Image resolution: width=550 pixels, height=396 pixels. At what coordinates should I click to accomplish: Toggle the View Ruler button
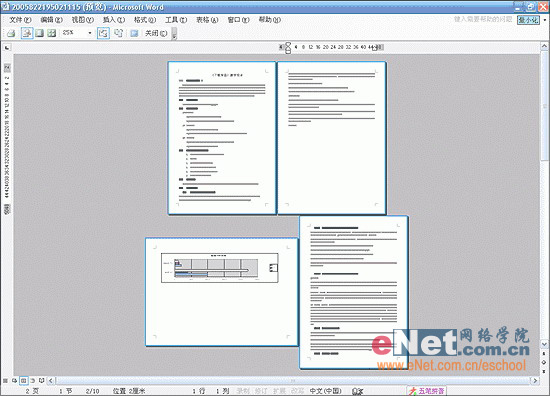click(x=103, y=33)
